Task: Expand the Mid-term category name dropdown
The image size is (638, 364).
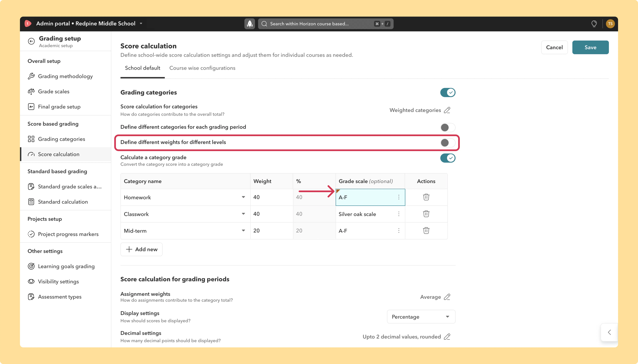Action: 243,230
